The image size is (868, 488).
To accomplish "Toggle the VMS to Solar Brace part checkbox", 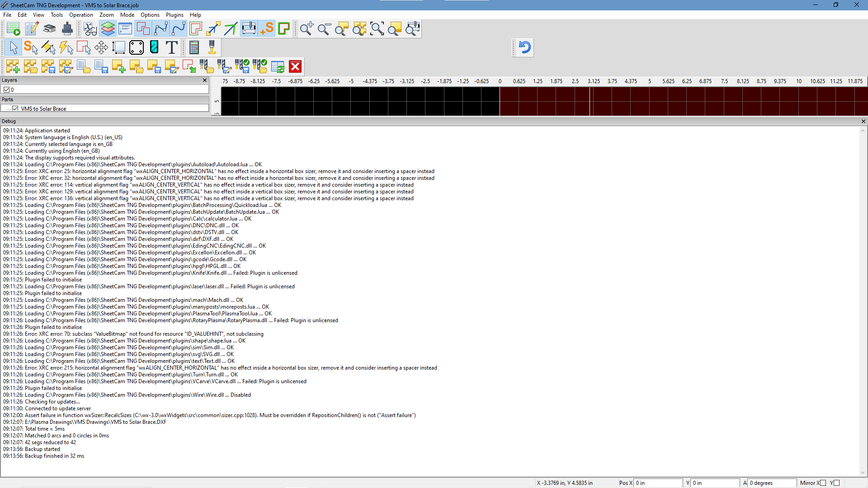I will pos(15,108).
